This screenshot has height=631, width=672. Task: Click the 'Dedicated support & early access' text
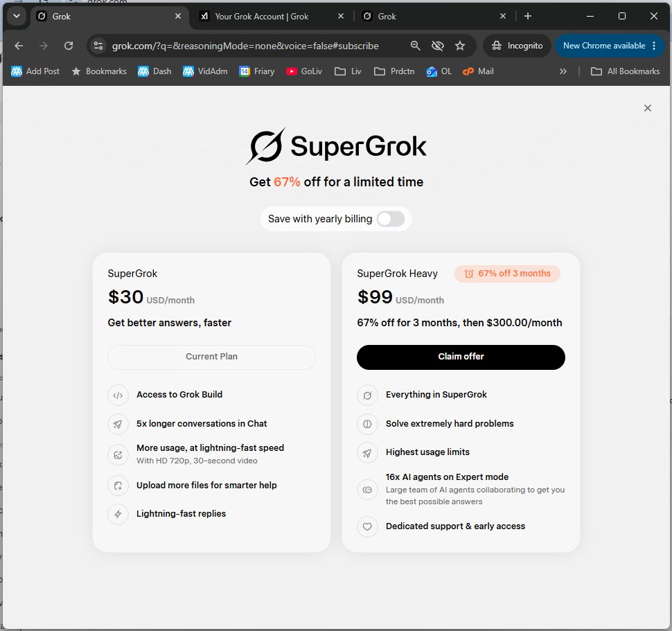pyautogui.click(x=455, y=526)
